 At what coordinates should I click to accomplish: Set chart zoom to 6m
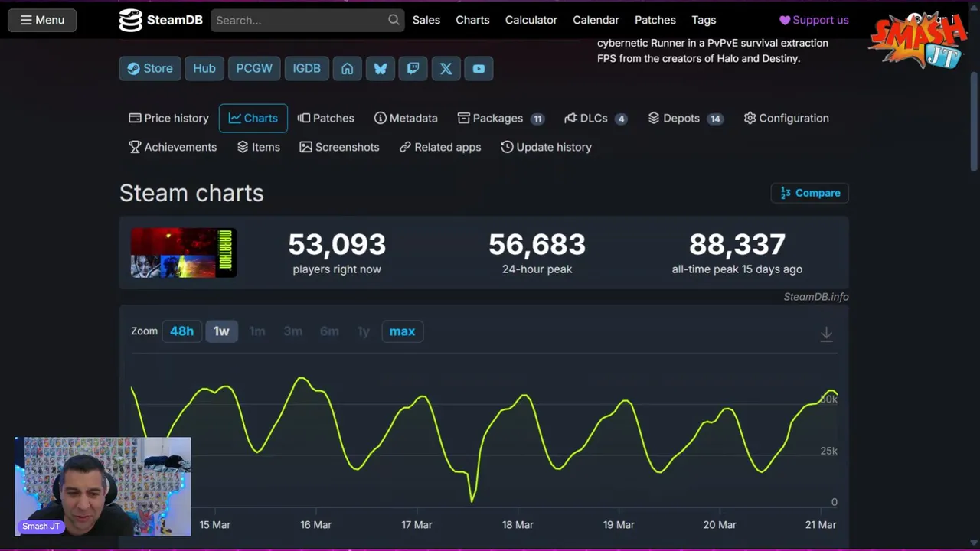[329, 331]
